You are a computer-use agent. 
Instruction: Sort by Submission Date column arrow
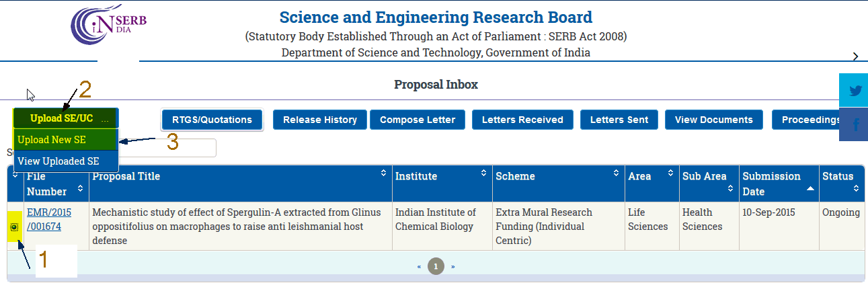click(x=810, y=191)
